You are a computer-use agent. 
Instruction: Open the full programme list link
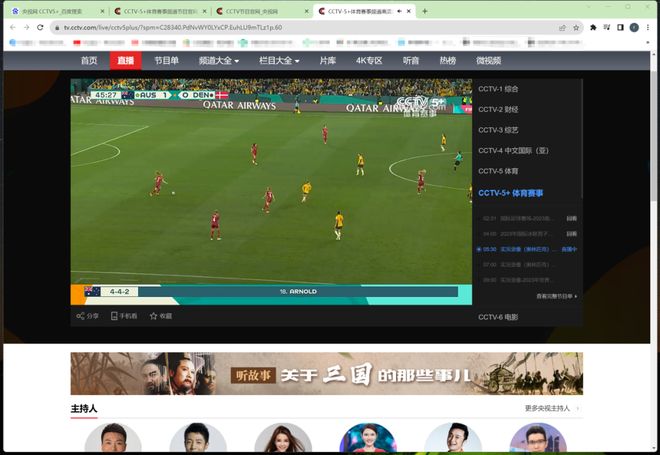(x=556, y=296)
